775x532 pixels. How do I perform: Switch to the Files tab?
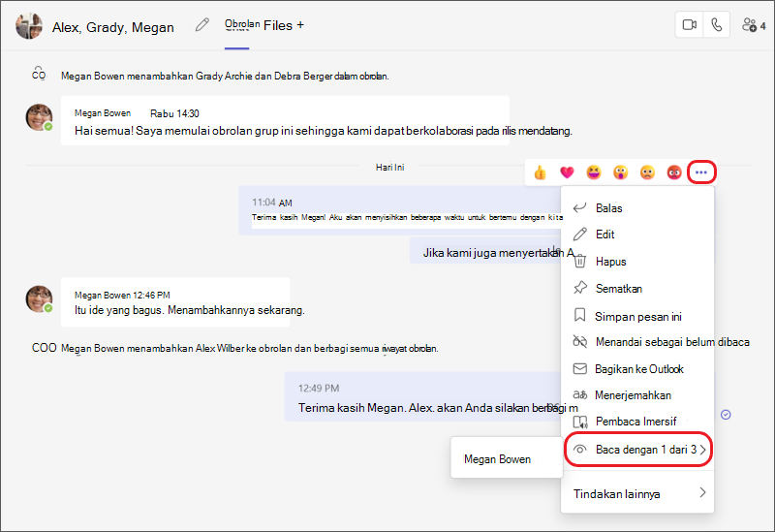point(278,25)
